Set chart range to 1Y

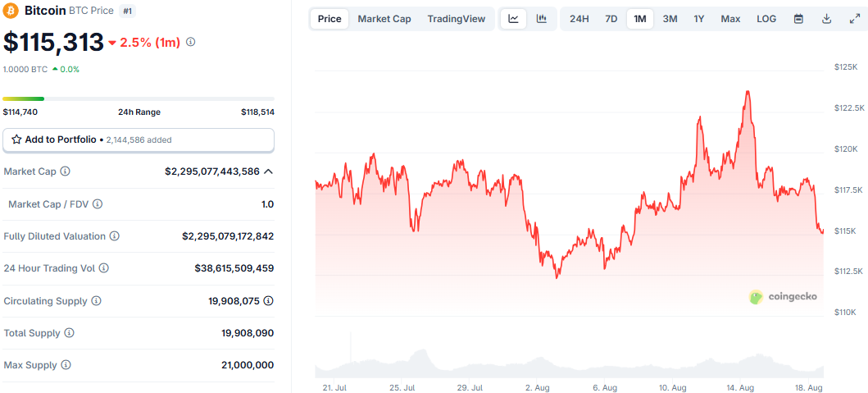(x=699, y=19)
